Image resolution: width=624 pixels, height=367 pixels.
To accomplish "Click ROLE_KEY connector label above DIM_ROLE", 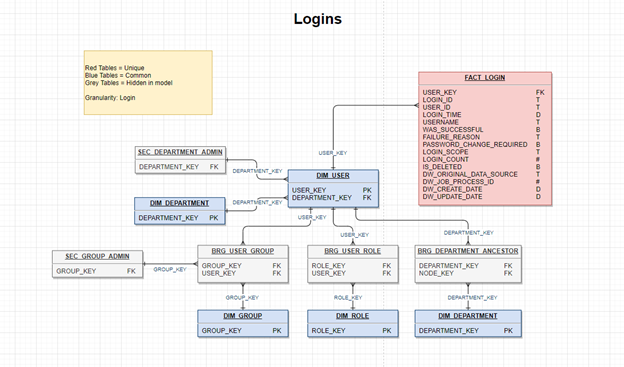I will (x=348, y=297).
